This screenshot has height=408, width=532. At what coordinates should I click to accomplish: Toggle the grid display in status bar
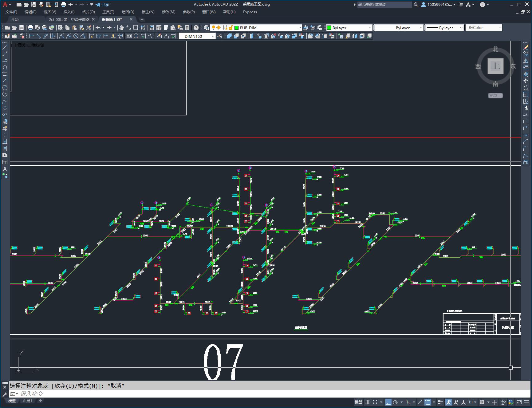click(x=367, y=402)
